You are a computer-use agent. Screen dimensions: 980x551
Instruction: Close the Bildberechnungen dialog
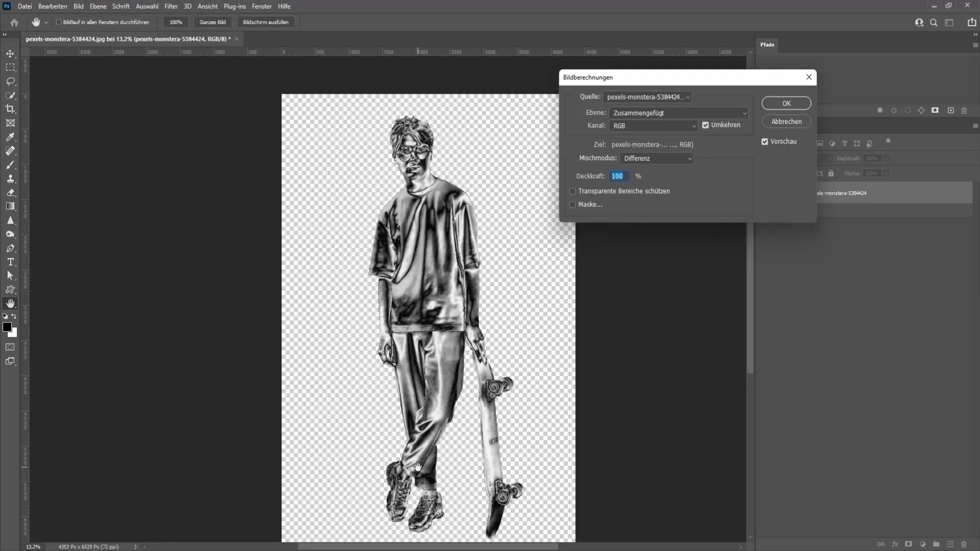pyautogui.click(x=808, y=77)
